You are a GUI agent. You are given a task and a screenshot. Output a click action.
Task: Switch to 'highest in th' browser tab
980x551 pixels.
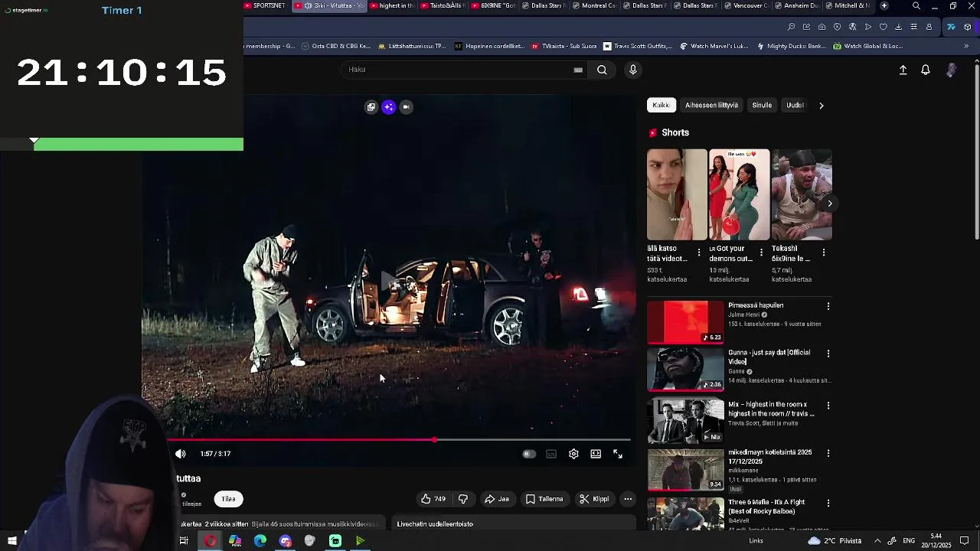tap(394, 5)
